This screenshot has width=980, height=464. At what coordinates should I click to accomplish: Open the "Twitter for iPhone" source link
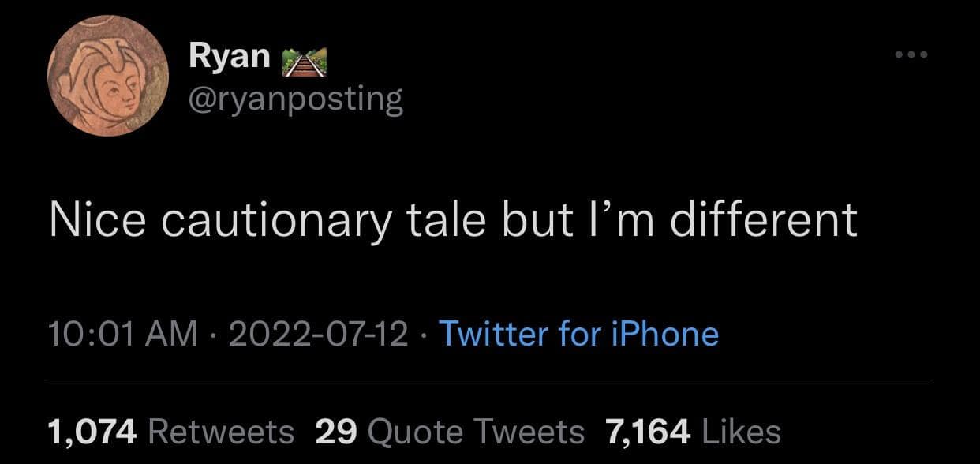point(578,334)
